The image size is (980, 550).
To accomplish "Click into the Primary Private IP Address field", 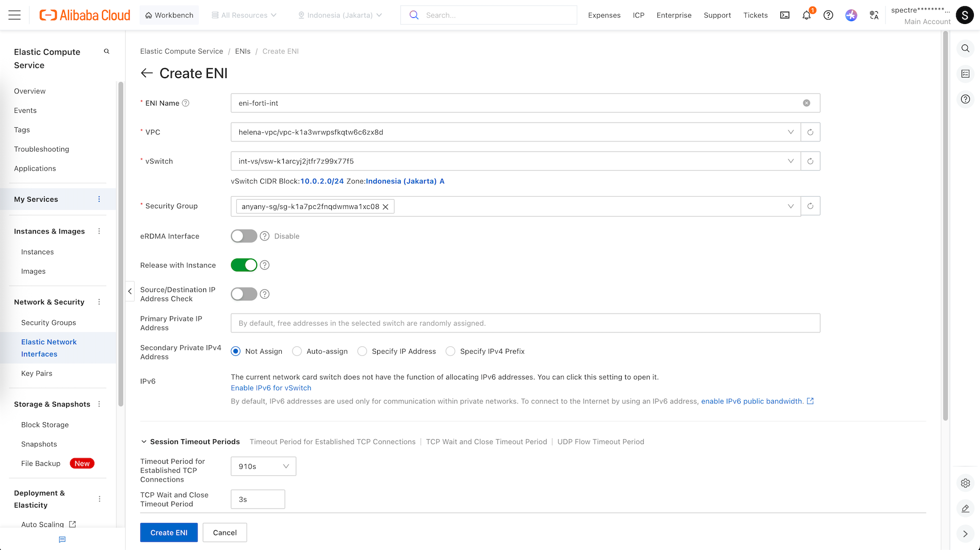I will coord(525,323).
